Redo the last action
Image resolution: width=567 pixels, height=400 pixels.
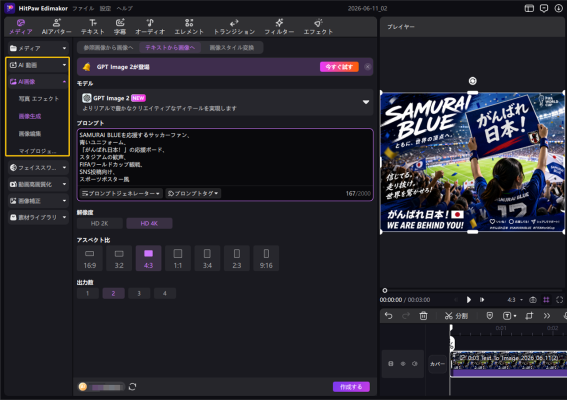pyautogui.click(x=406, y=316)
